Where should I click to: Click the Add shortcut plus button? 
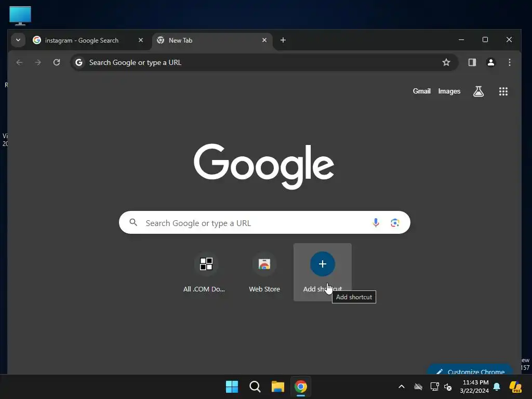click(x=322, y=264)
